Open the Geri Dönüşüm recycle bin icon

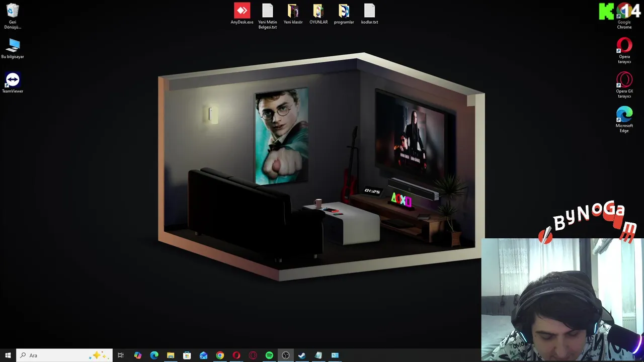(x=13, y=16)
